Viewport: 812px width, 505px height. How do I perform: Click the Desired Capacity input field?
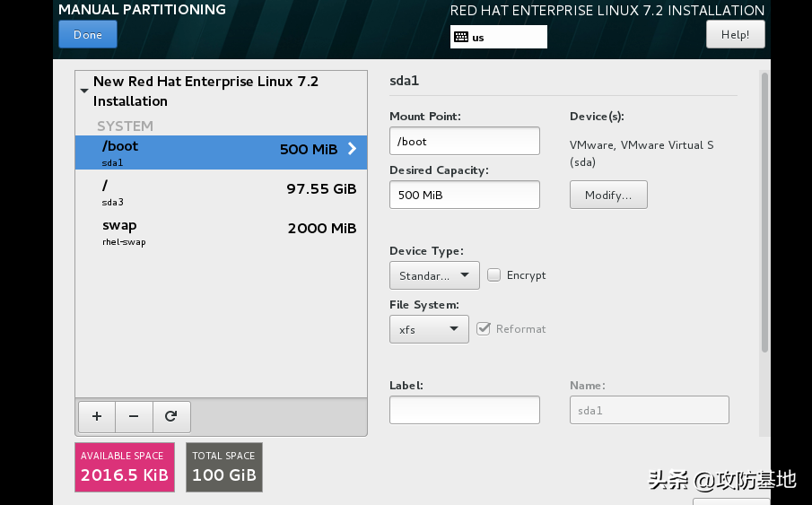(465, 195)
